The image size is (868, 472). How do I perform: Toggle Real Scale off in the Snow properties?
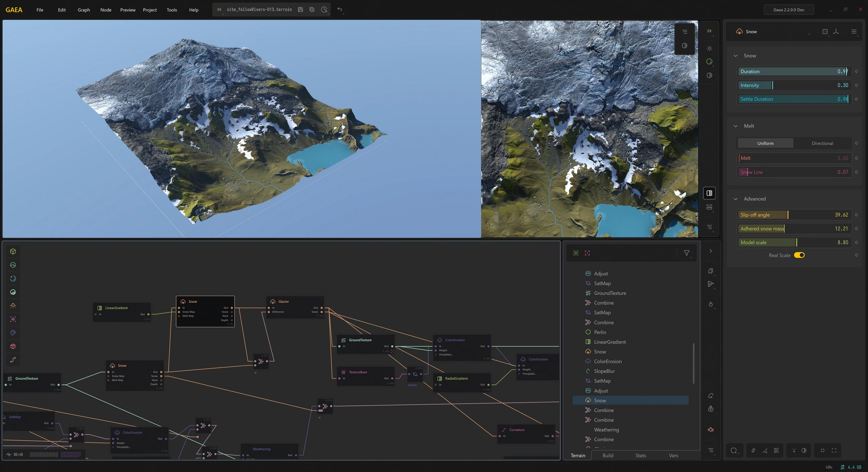tap(800, 255)
